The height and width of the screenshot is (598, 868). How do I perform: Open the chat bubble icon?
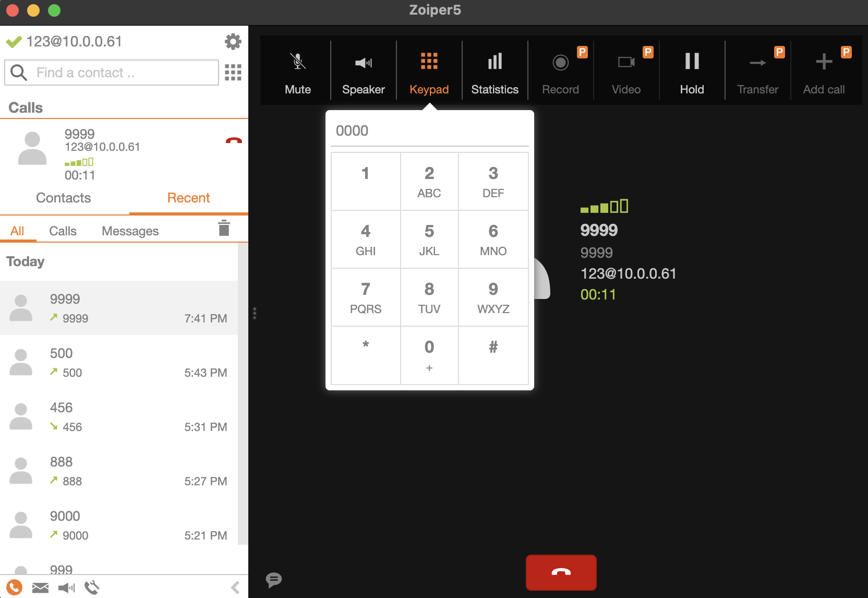tap(273, 580)
